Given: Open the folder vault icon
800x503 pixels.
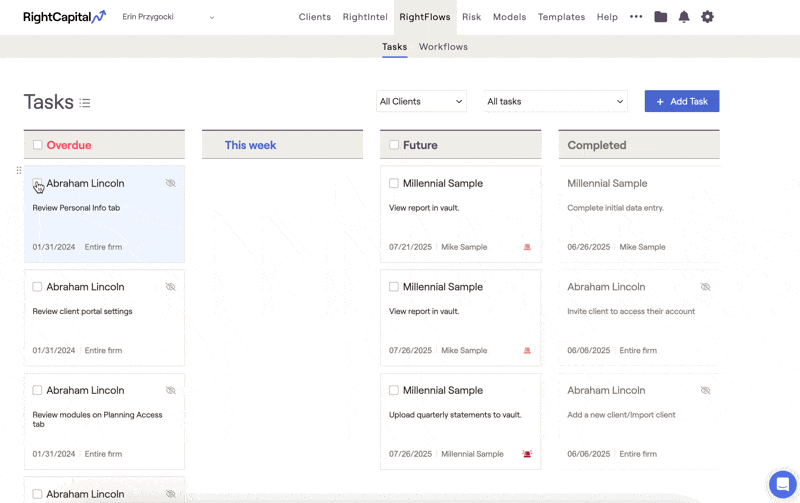Looking at the screenshot, I should pos(660,17).
